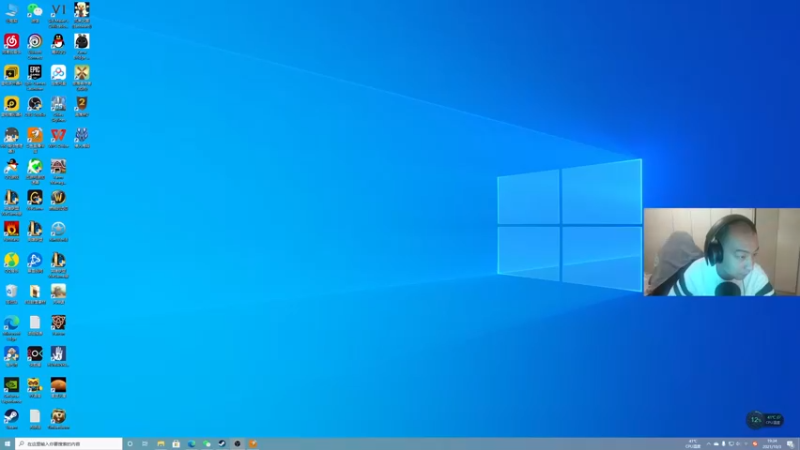This screenshot has width=800, height=450.
Task: Open Microsoft Store taskbar icon
Action: tap(176, 444)
